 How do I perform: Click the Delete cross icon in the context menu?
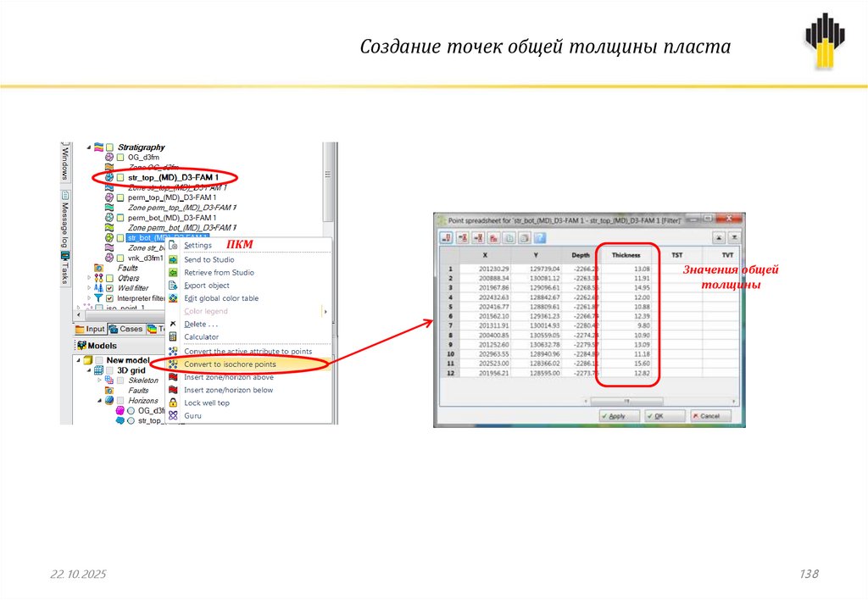click(x=173, y=324)
